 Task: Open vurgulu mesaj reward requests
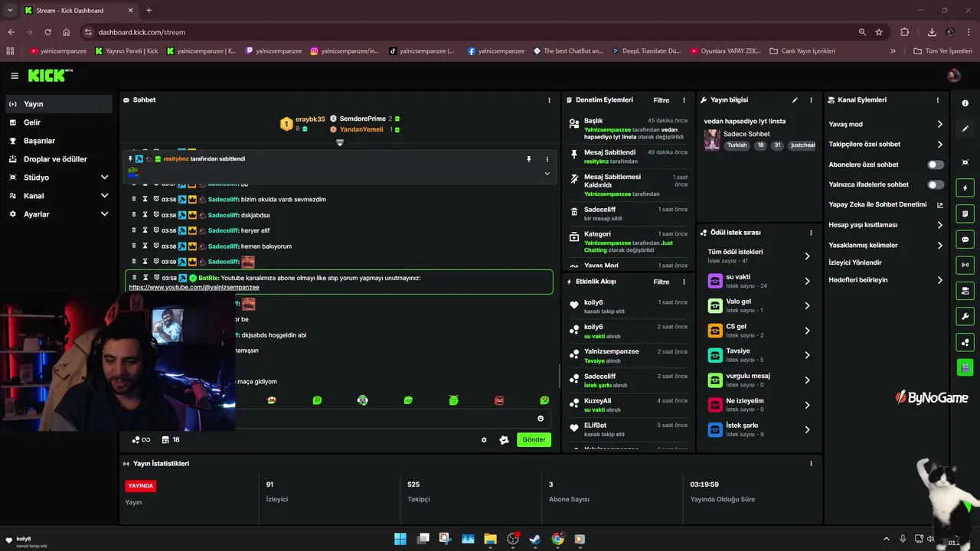[759, 380]
